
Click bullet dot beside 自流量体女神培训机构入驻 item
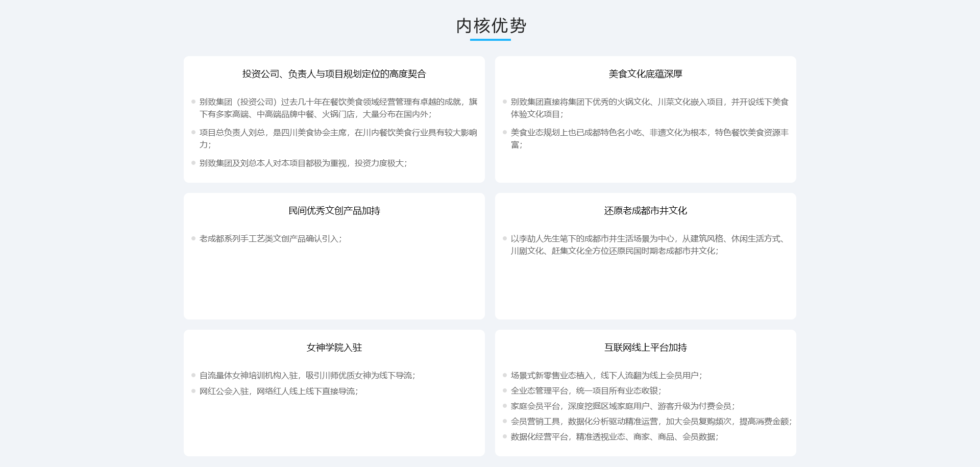pyautogui.click(x=193, y=375)
